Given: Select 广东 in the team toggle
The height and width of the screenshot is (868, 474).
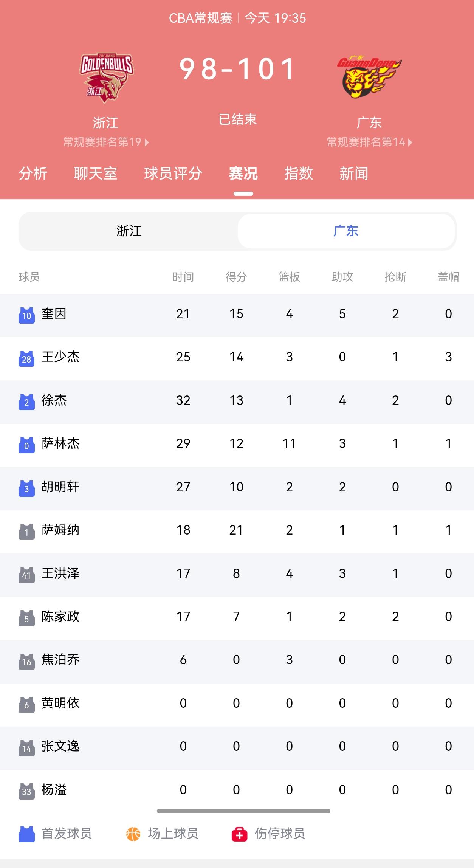Looking at the screenshot, I should [x=346, y=231].
